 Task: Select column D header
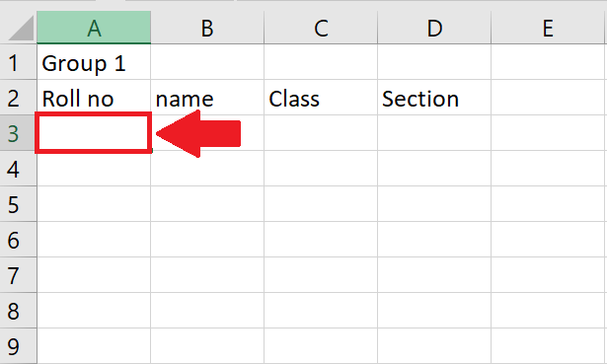tap(434, 28)
